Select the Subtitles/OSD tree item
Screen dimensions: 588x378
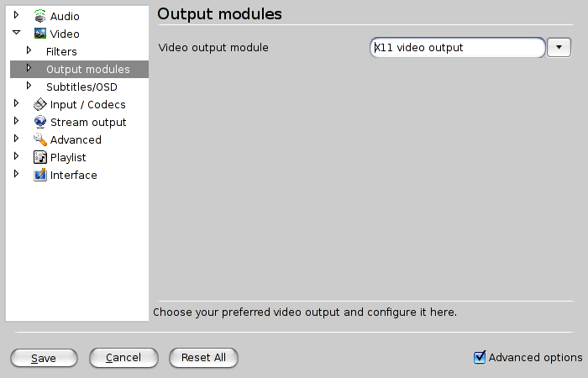click(x=81, y=87)
